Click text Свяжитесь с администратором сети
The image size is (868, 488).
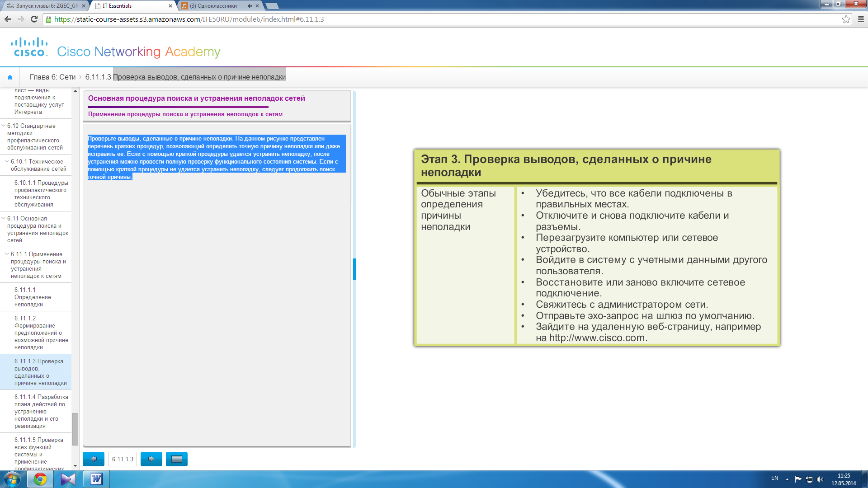622,305
